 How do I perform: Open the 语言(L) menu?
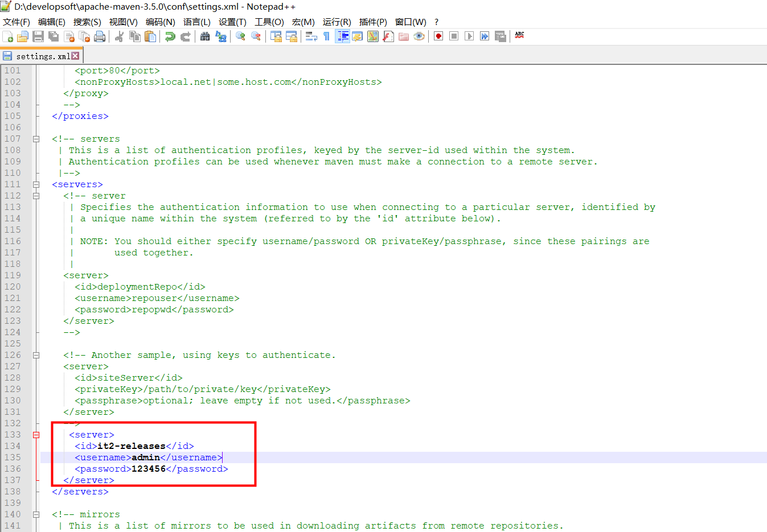click(197, 22)
